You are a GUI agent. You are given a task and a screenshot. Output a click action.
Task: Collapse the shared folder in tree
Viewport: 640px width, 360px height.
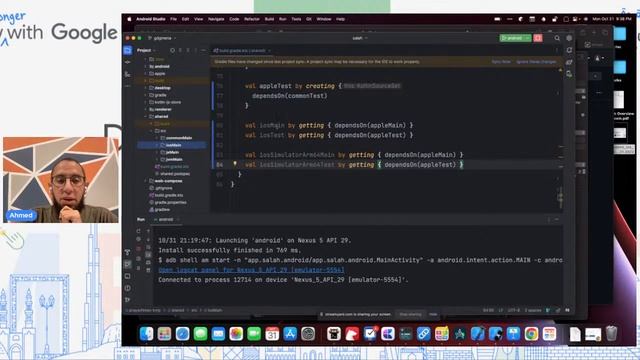pos(146,116)
